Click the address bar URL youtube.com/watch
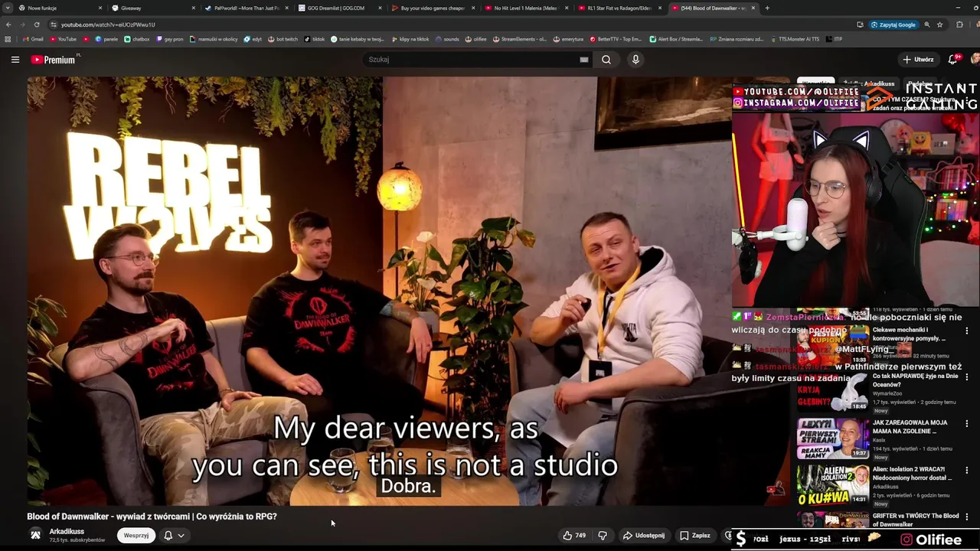The width and height of the screenshot is (980, 551). point(108,24)
